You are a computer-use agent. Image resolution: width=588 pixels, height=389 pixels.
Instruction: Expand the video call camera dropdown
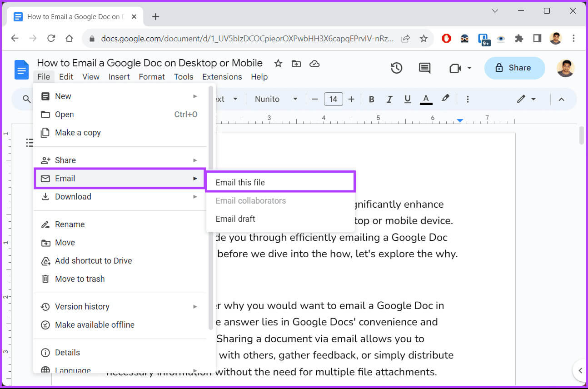[460, 68]
